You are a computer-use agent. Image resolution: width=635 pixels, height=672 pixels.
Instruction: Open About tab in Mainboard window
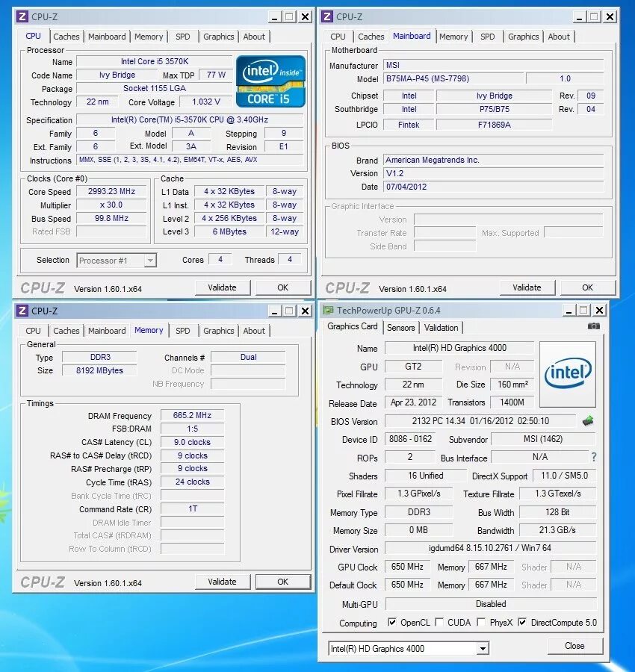click(559, 37)
